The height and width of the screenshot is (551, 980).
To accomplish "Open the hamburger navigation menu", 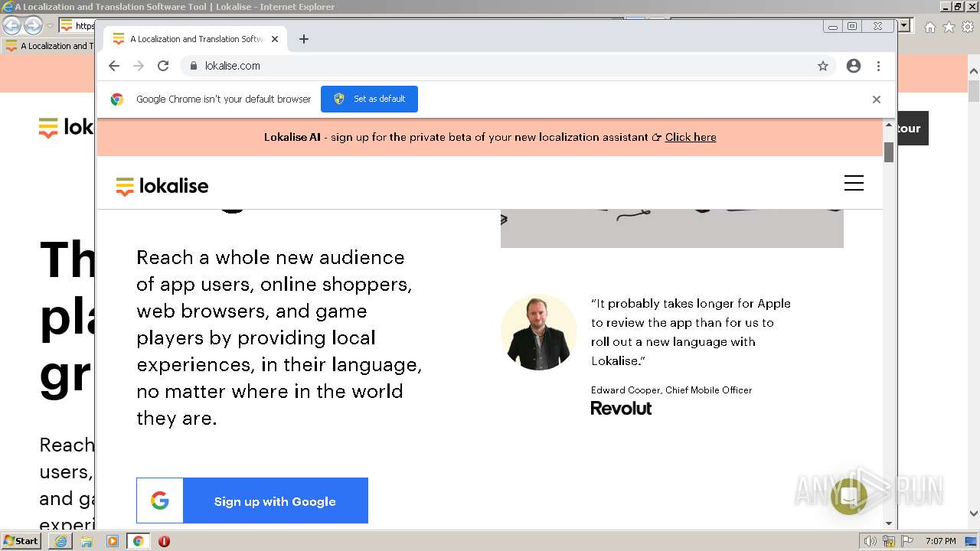I will (854, 183).
